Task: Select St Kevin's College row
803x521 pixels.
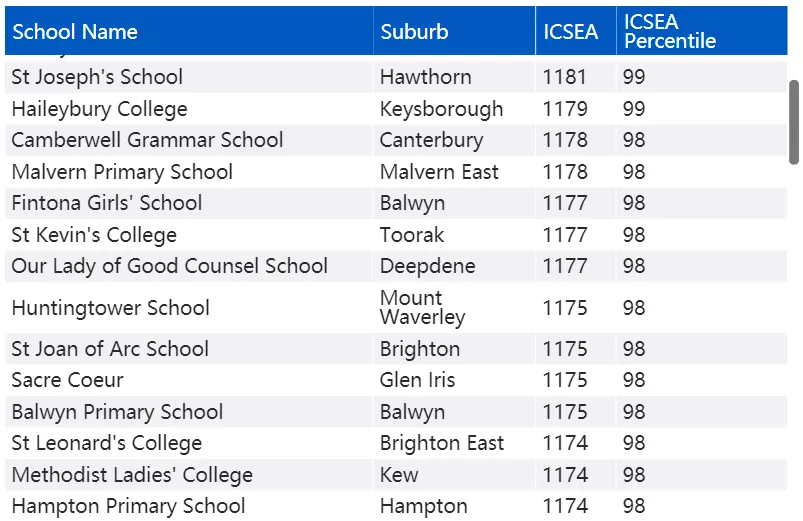Action: click(x=396, y=235)
